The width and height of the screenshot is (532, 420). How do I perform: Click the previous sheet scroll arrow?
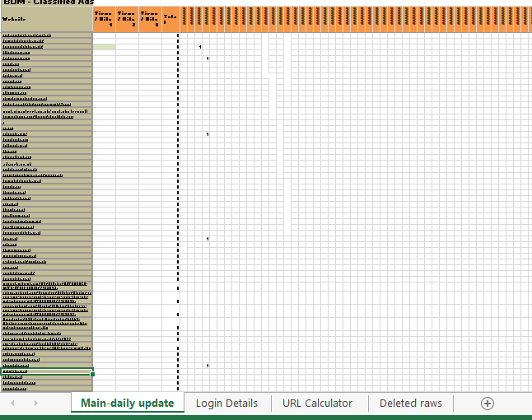(x=12, y=403)
